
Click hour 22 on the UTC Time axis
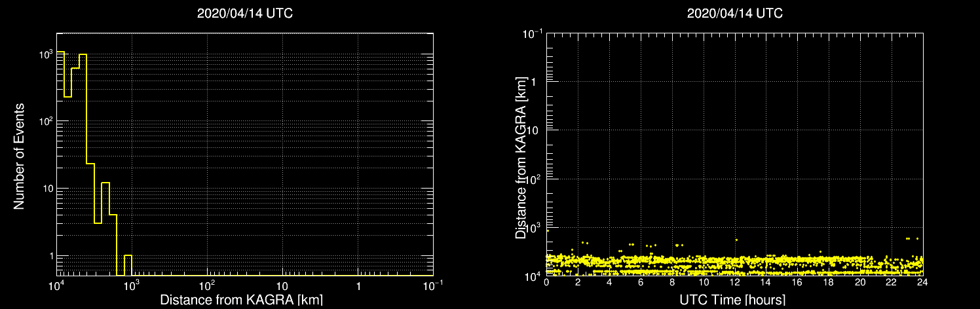892,282
